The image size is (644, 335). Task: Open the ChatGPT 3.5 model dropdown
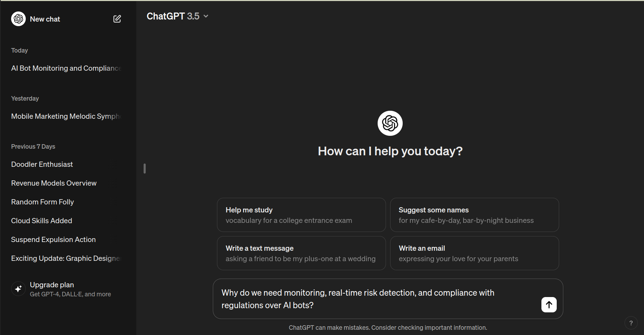tap(177, 16)
